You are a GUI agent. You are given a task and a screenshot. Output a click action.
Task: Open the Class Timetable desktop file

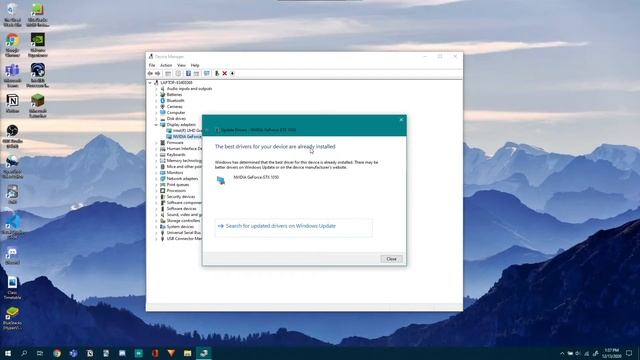point(12,288)
